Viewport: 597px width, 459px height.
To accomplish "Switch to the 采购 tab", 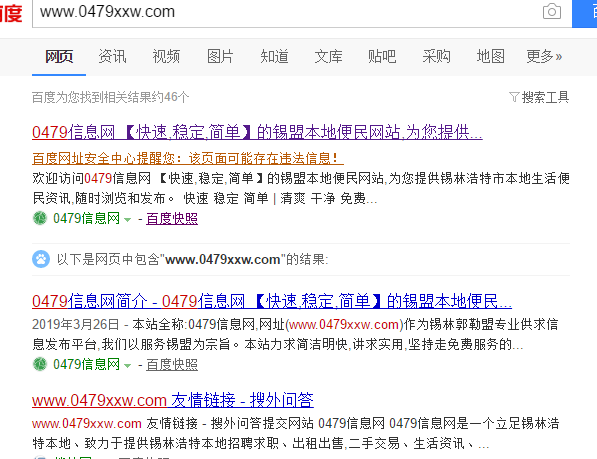I will click(436, 56).
